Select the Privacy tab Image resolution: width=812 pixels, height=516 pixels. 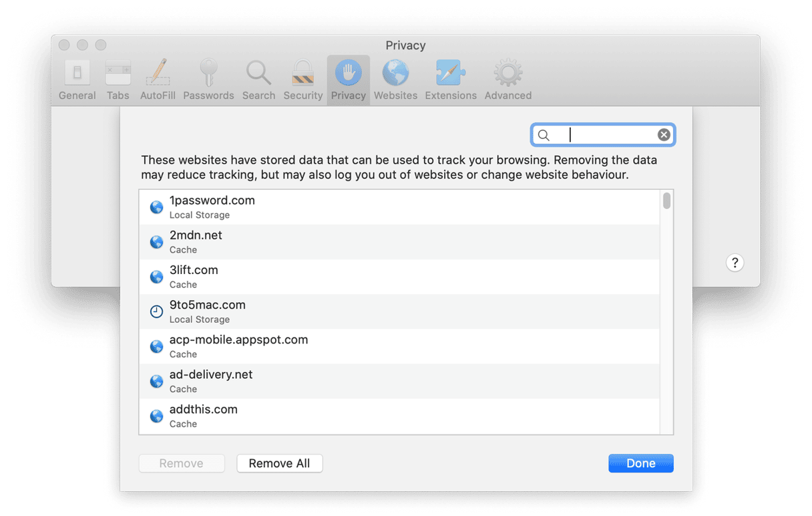348,80
